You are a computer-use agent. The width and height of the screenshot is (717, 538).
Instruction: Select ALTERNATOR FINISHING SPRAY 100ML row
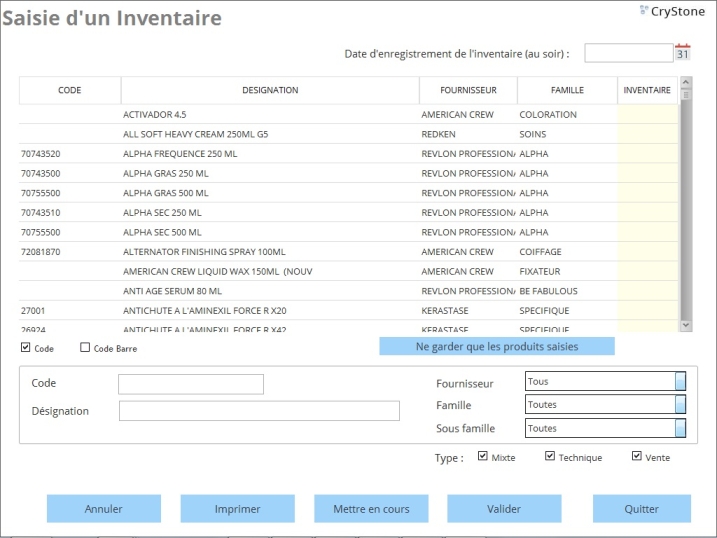tap(348, 252)
